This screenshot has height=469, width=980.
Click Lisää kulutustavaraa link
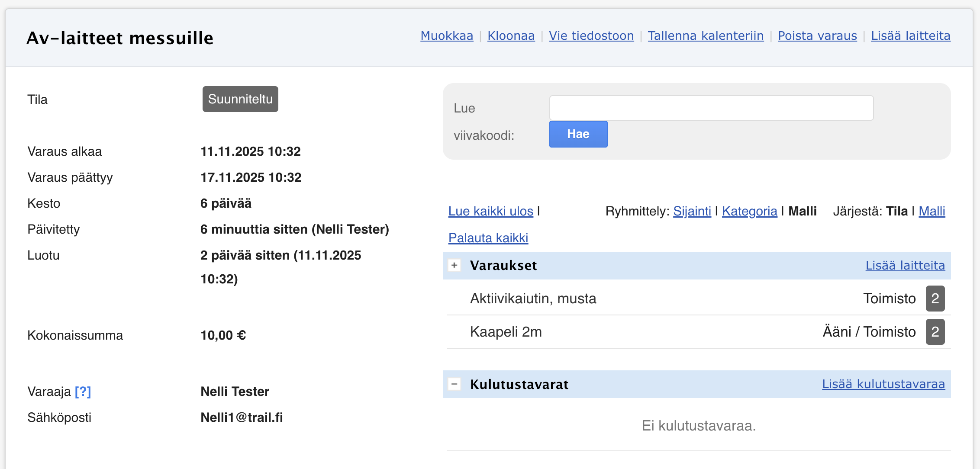(883, 384)
